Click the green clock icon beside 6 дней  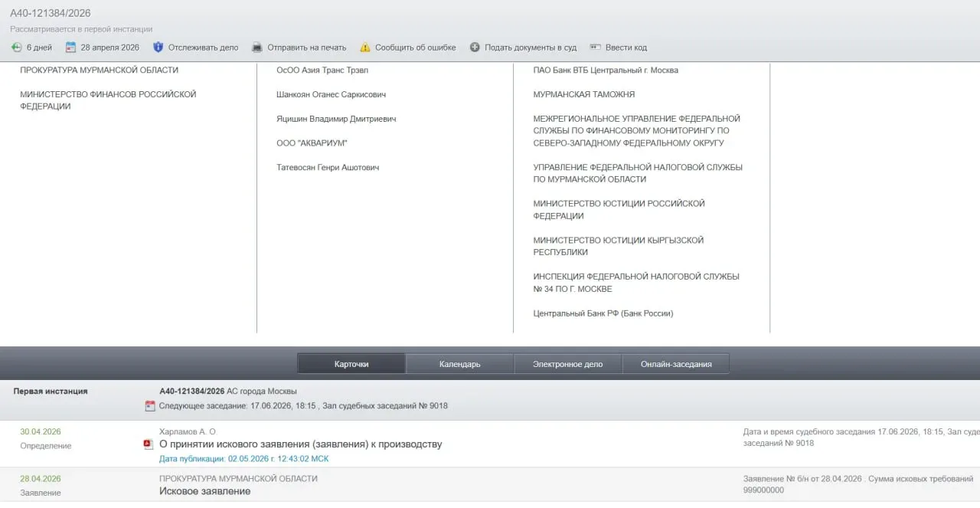point(16,48)
